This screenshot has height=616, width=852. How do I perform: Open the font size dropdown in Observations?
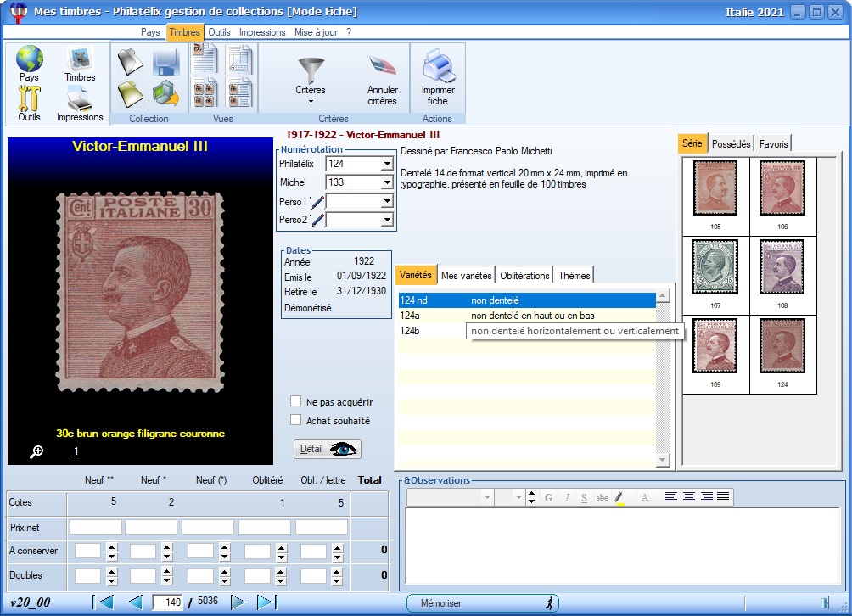518,497
